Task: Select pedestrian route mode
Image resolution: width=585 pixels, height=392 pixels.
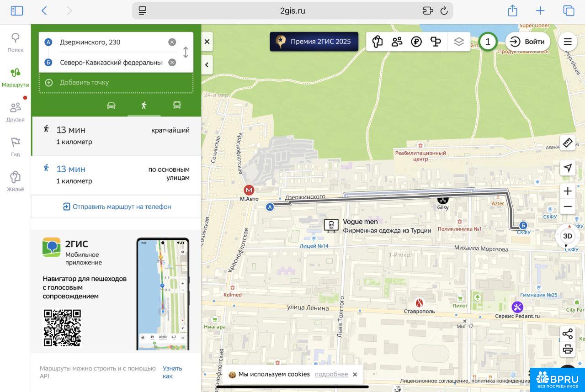Action: 144,106
